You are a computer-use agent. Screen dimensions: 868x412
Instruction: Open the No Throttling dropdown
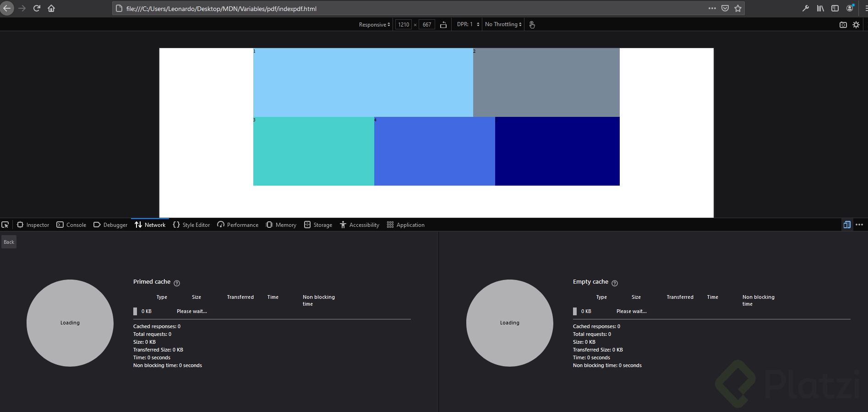[x=503, y=24]
